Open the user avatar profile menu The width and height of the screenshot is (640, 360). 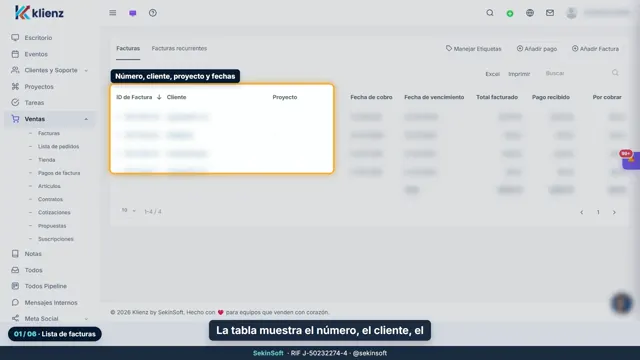pyautogui.click(x=571, y=13)
